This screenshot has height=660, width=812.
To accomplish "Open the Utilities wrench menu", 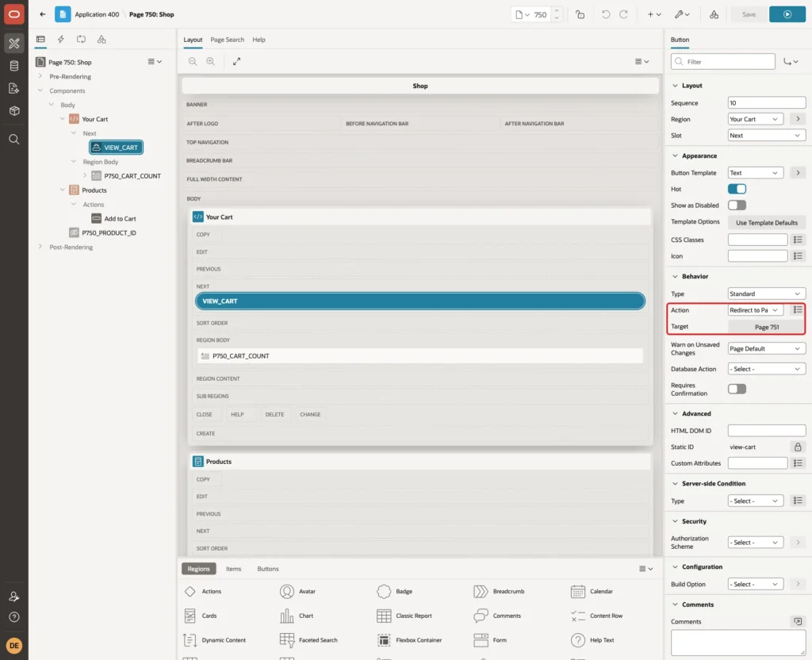I will [682, 14].
